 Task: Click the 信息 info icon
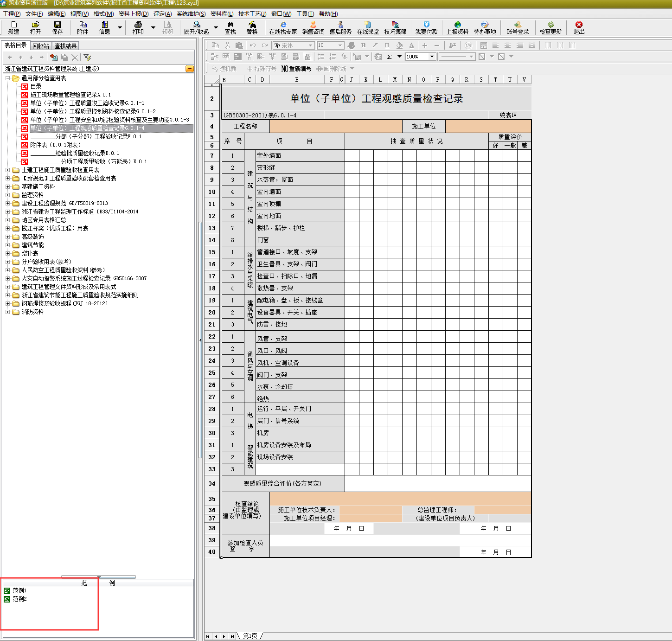coord(105,27)
